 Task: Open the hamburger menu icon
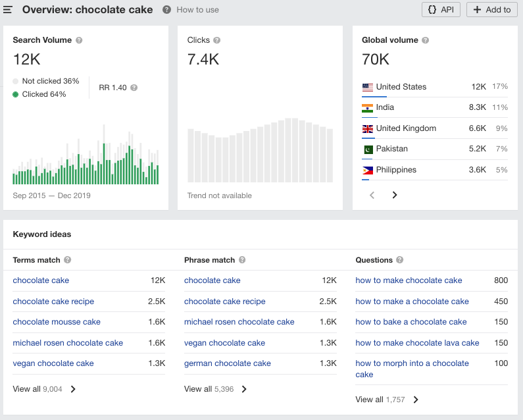[x=7, y=10]
